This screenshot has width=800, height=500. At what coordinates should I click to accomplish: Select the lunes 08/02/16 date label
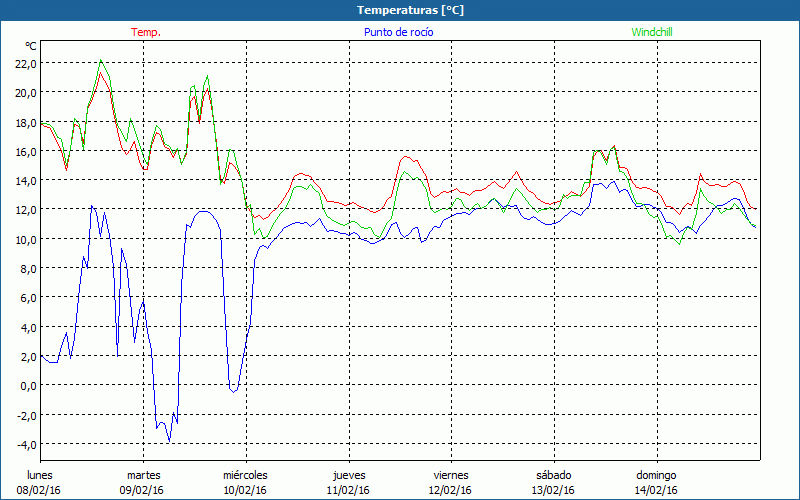point(40,483)
